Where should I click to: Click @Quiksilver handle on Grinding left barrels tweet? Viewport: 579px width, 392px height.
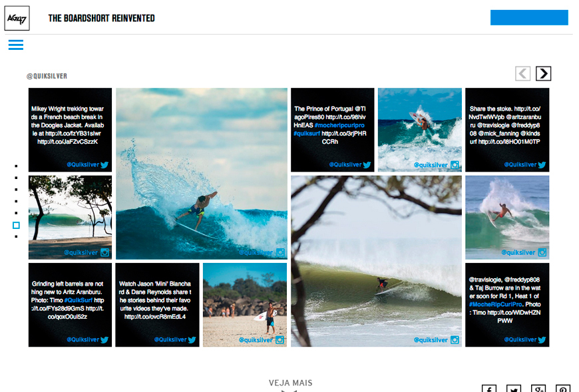pos(83,340)
